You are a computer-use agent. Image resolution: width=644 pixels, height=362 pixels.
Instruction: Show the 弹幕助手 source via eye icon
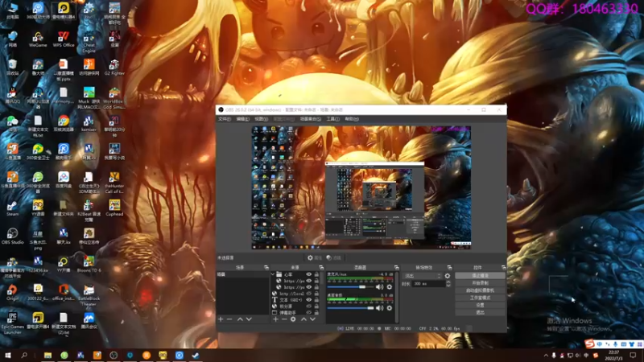point(308,313)
